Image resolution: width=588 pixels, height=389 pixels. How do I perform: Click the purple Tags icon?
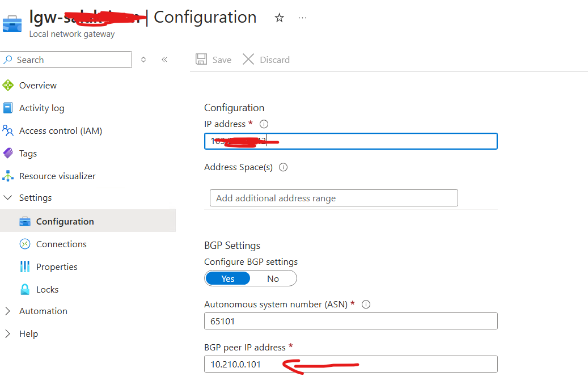[x=8, y=154]
